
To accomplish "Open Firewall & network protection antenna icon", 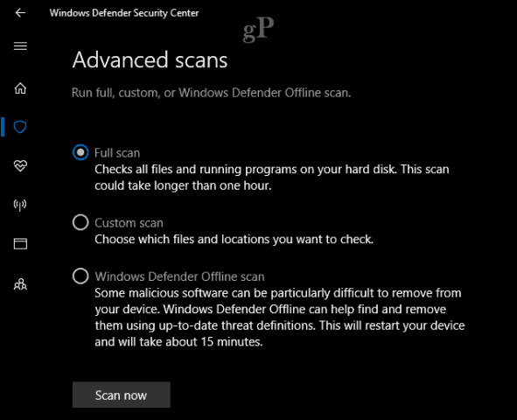I will 20,205.
